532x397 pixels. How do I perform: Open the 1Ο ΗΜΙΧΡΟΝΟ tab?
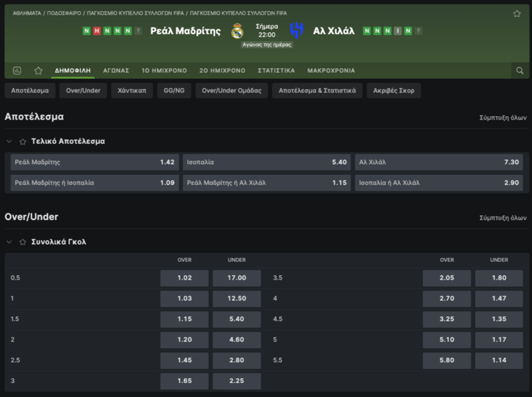[164, 71]
